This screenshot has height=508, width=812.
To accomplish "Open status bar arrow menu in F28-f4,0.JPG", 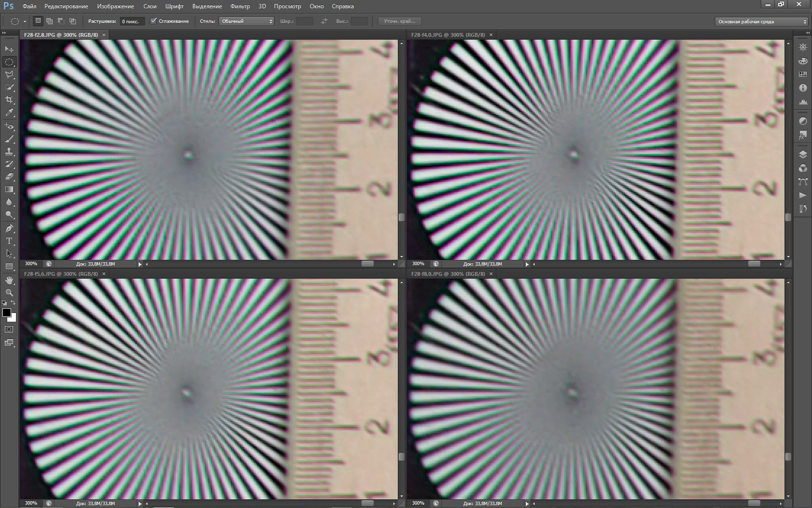I will (527, 264).
